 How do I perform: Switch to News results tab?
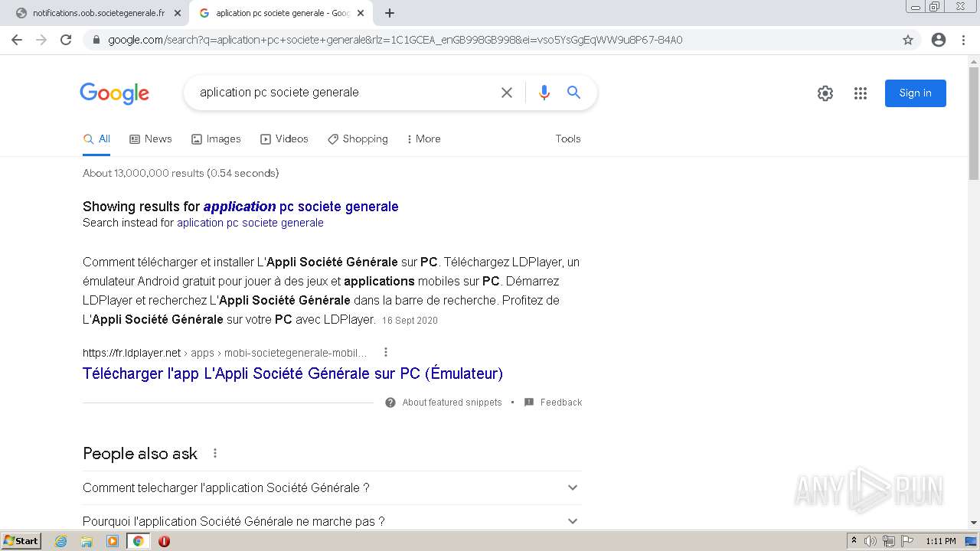(x=151, y=139)
